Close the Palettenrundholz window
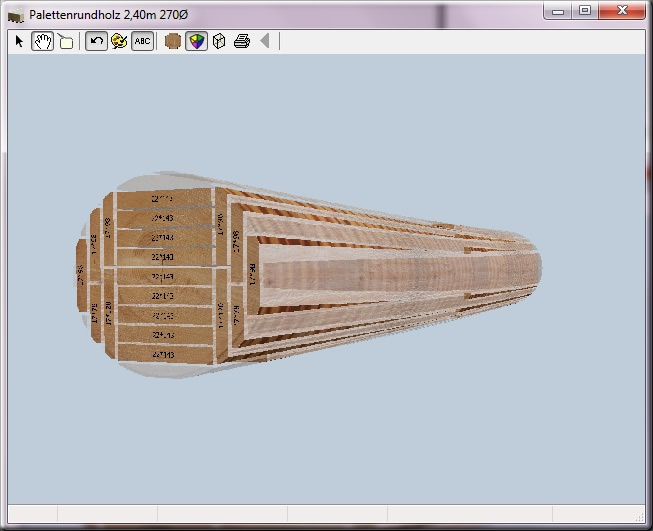The height and width of the screenshot is (531, 653). point(622,10)
